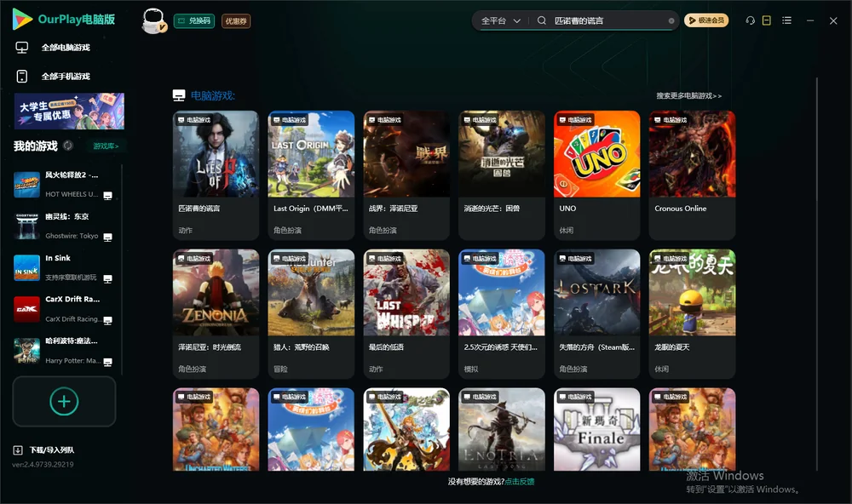This screenshot has width=852, height=504.
Task: Open the 大学生专属优惠 banner
Action: [69, 111]
